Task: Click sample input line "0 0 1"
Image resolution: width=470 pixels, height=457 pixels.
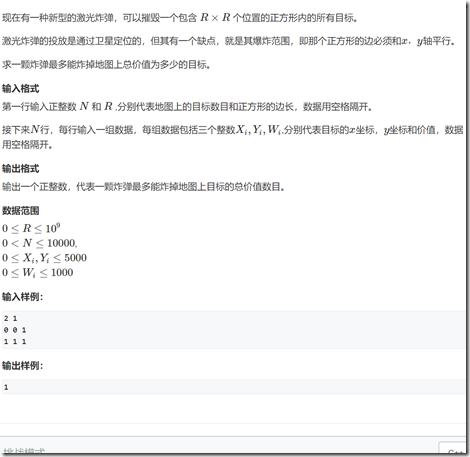Action: [15, 330]
